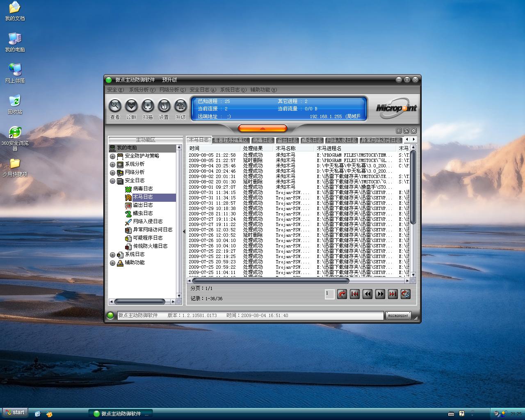Refresh the log list with the refresh icon
This screenshot has width=525, height=420.
tap(406, 294)
